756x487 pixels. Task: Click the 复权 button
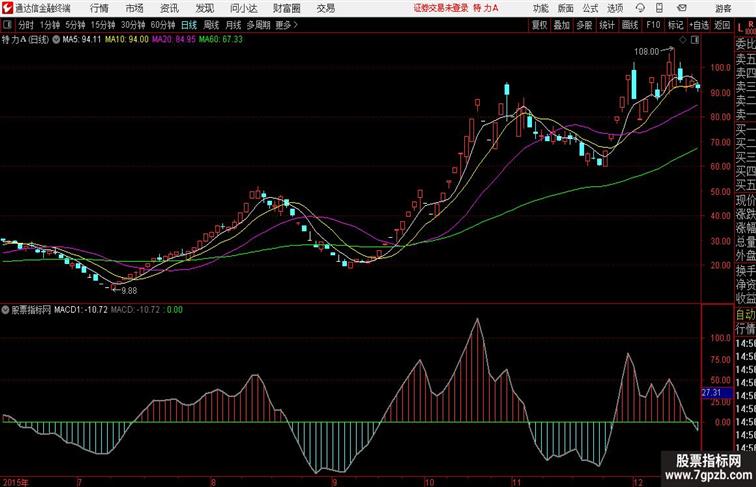539,25
